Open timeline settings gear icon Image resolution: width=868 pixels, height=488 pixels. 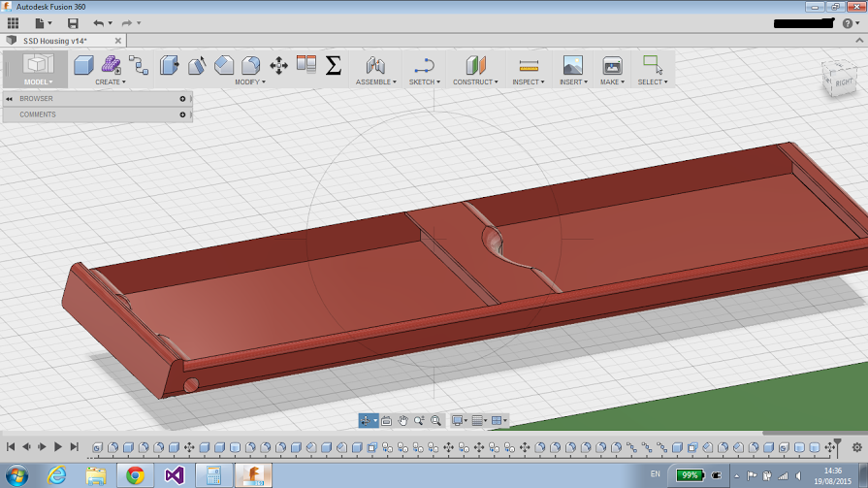[857, 447]
